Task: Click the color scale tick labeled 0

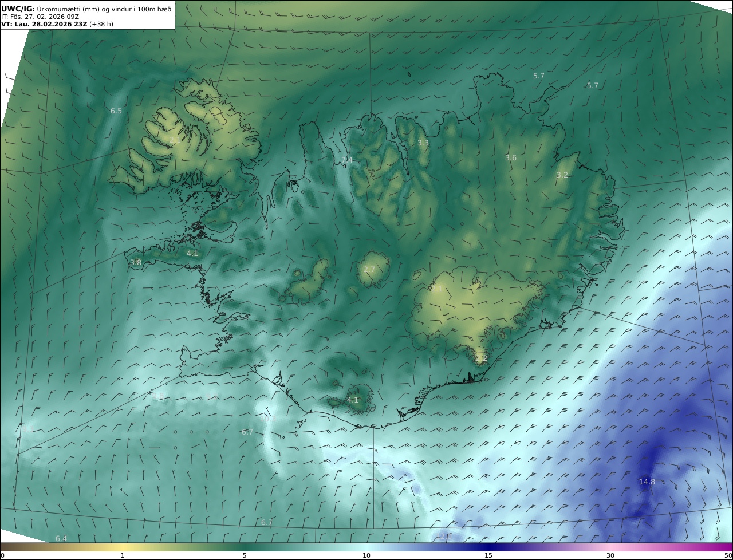Action: (x=2, y=555)
